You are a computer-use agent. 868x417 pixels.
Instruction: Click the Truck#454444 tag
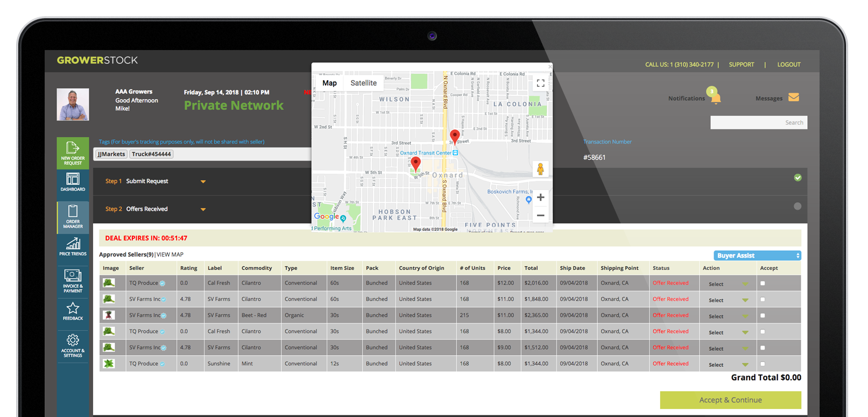(151, 154)
